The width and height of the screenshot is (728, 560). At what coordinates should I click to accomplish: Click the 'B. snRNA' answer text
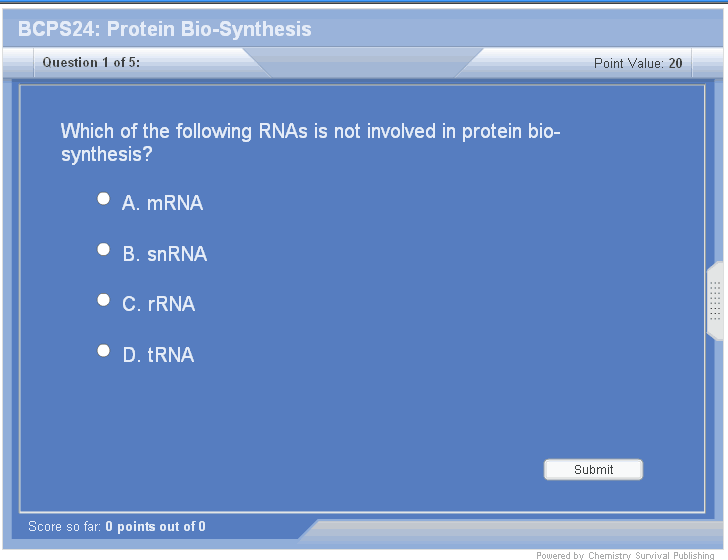pyautogui.click(x=165, y=254)
